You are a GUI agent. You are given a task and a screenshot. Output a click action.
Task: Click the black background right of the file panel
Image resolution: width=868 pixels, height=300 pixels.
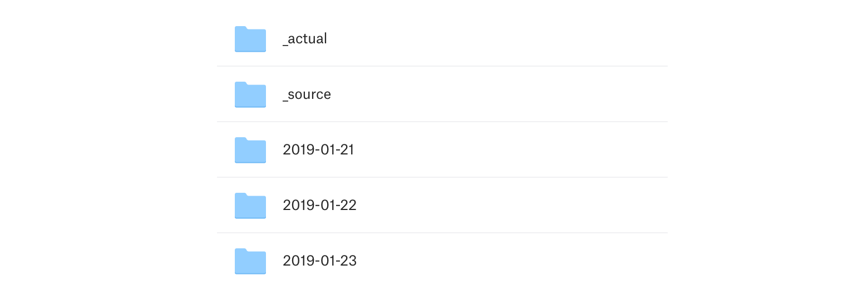[x=768, y=150]
